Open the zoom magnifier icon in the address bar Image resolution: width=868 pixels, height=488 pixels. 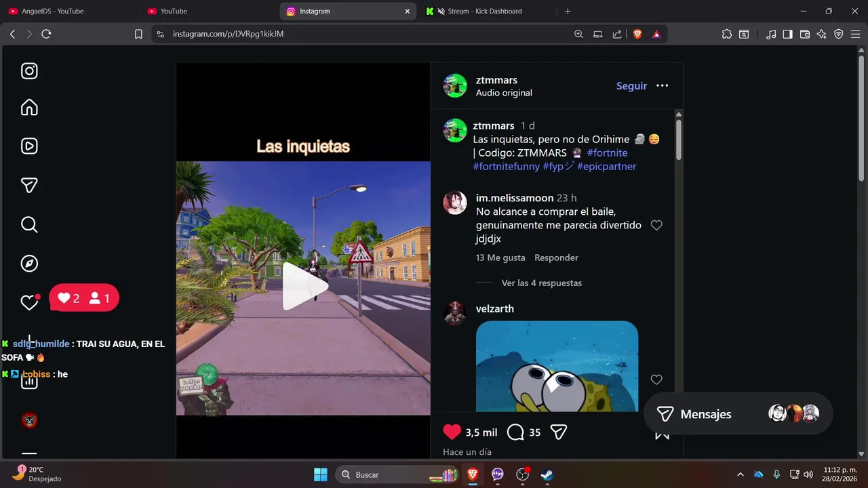click(x=578, y=34)
